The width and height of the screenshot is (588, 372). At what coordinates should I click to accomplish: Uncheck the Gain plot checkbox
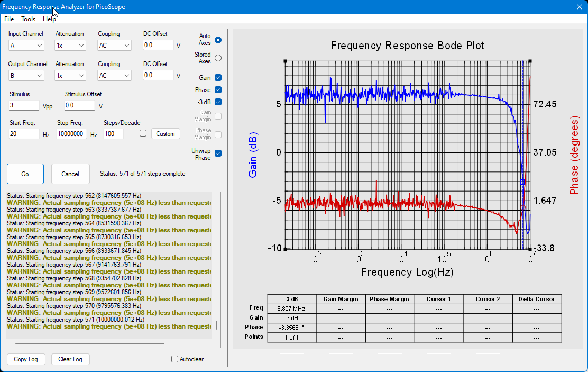click(218, 78)
